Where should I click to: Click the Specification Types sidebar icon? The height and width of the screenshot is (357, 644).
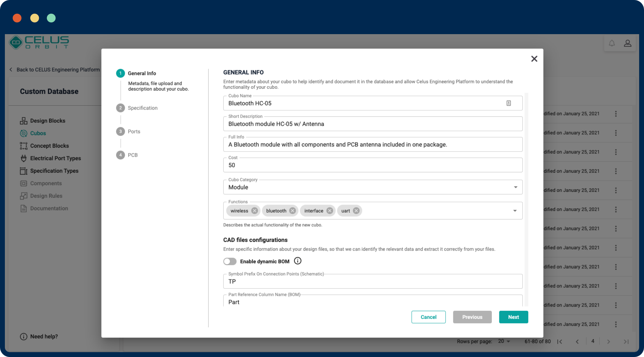(23, 171)
